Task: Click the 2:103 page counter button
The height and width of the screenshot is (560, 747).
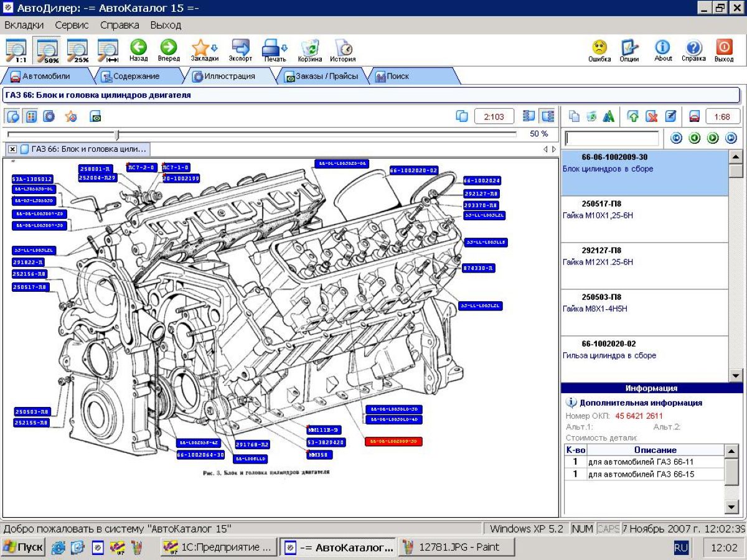Action: click(494, 116)
